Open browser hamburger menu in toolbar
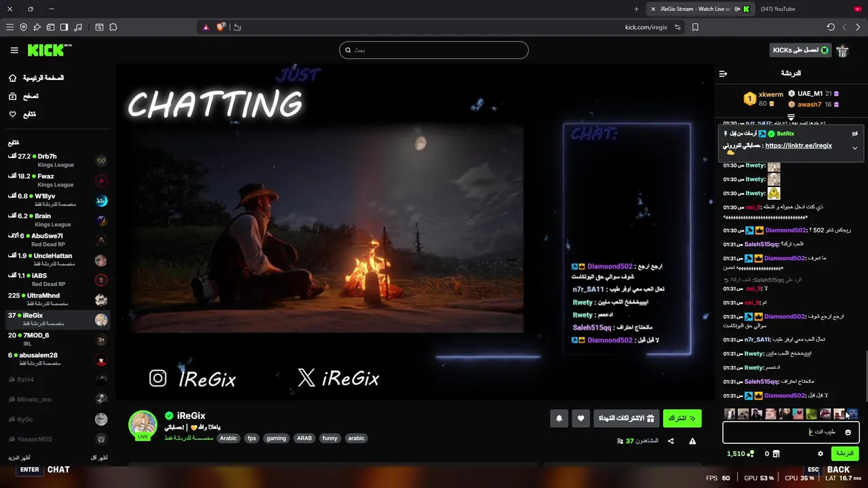 [x=9, y=27]
